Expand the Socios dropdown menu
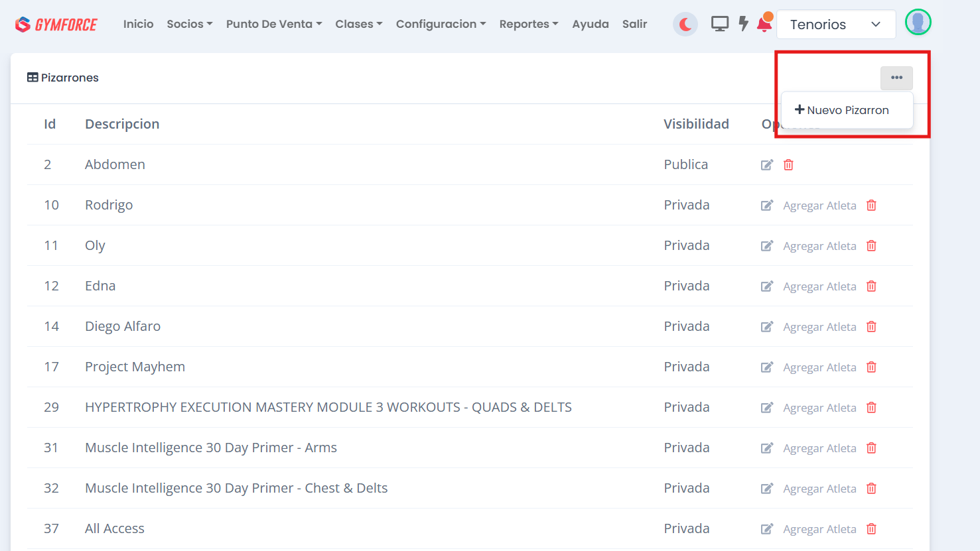980x551 pixels. pos(190,24)
